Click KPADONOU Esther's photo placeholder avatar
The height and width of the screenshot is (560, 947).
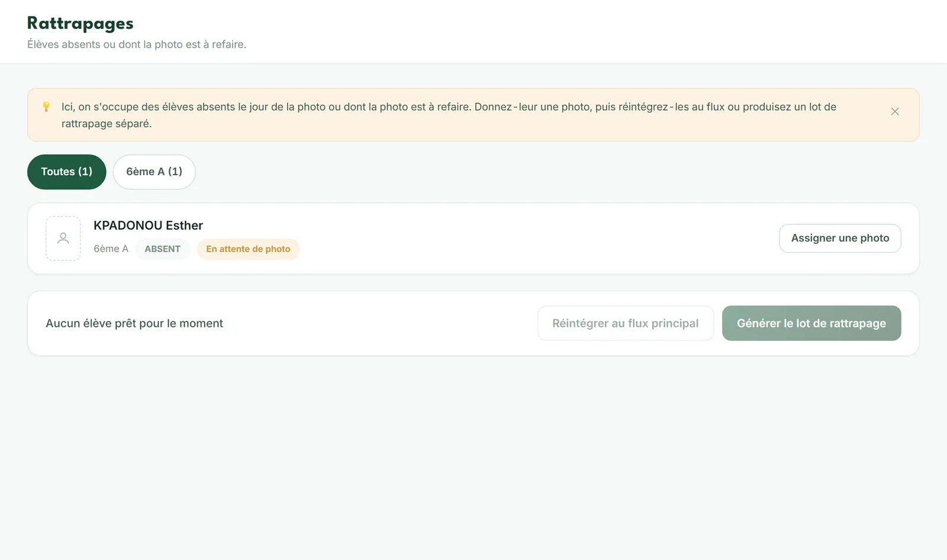(63, 238)
